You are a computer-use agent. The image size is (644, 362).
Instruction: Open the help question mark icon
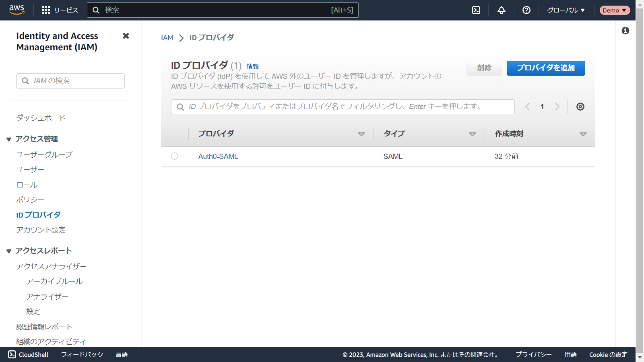(x=526, y=10)
